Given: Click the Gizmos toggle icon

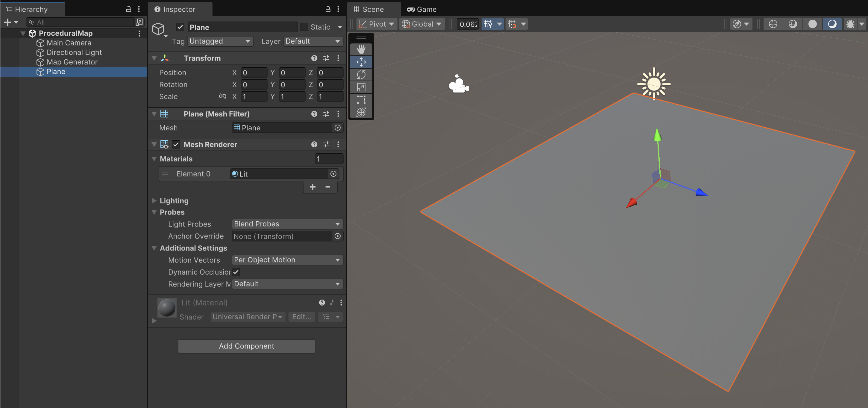Looking at the screenshot, I should tap(850, 24).
